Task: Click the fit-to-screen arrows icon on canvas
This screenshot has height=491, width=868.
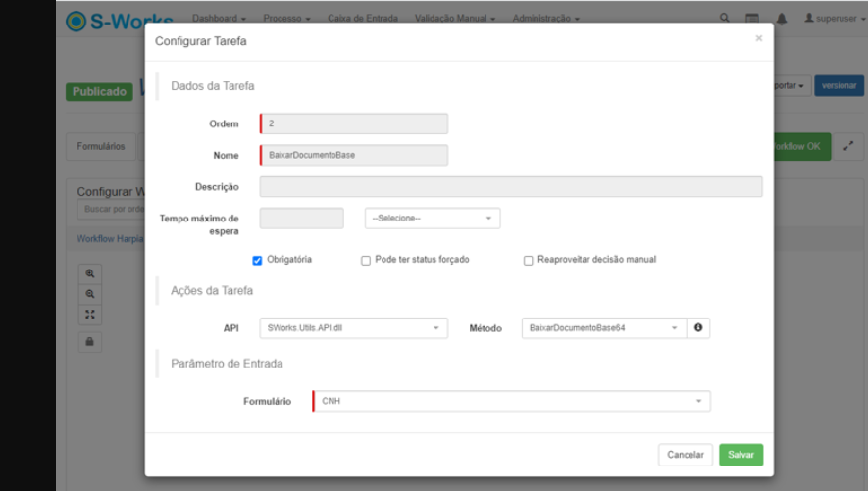Action: click(90, 315)
